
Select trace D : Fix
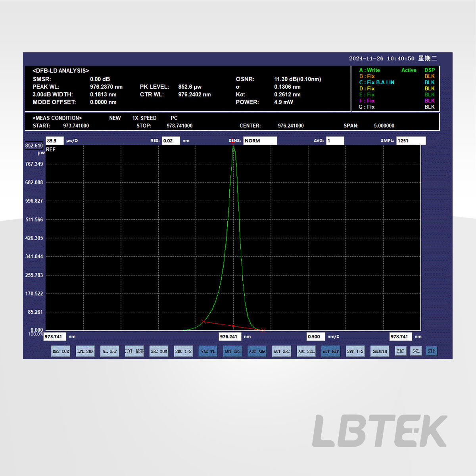click(x=367, y=88)
